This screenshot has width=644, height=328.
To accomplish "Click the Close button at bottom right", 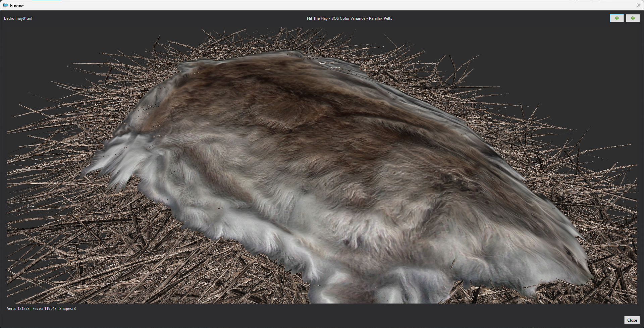I will pos(632,320).
